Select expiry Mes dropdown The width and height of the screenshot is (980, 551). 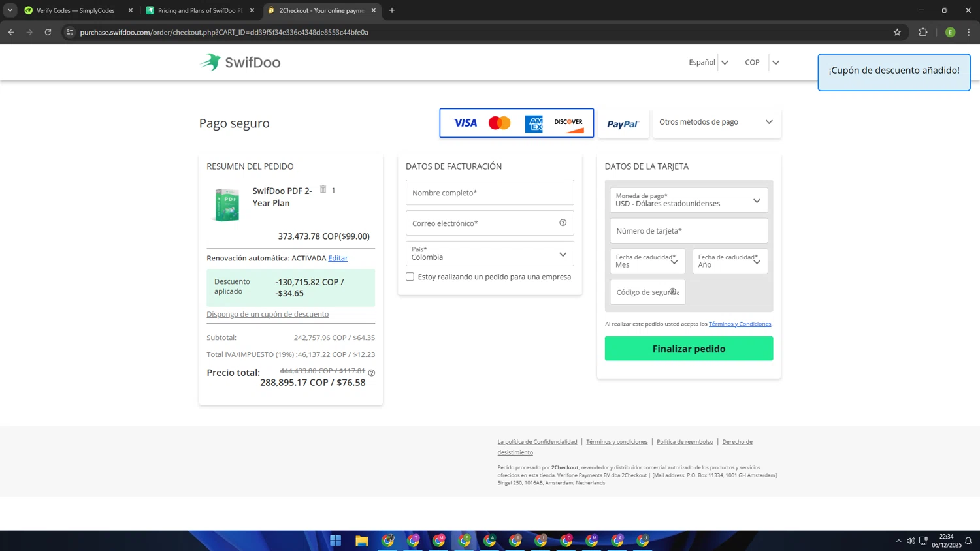647,261
